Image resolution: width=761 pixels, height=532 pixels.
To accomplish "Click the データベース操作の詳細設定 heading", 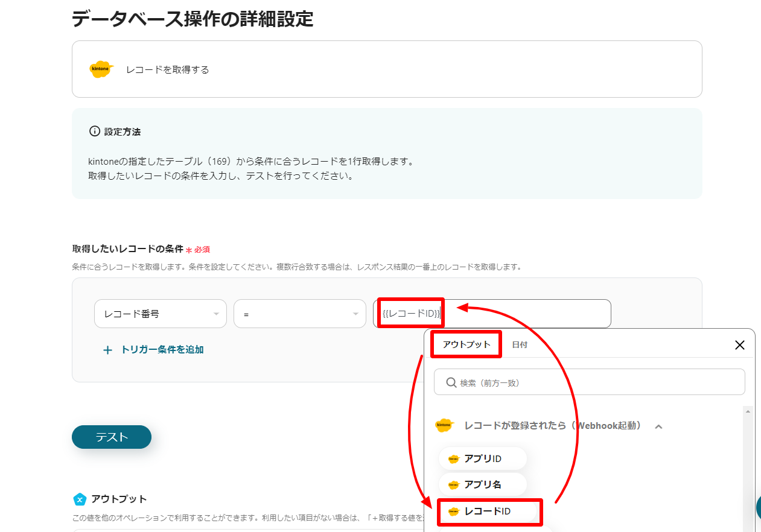I will (x=193, y=19).
